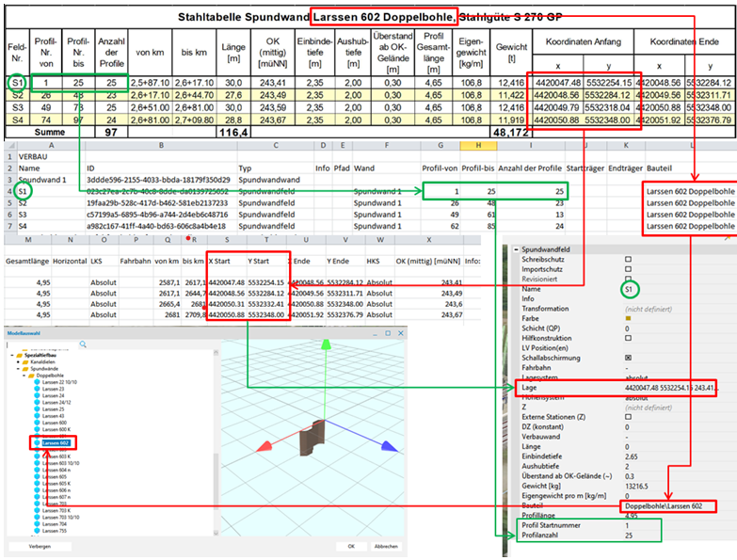
Task: Toggle the Schreibschutz checkbox
Action: pos(628,260)
